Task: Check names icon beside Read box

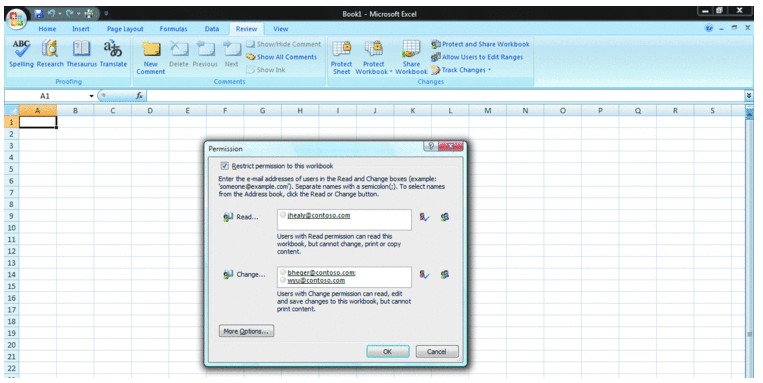Action: pyautogui.click(x=424, y=218)
